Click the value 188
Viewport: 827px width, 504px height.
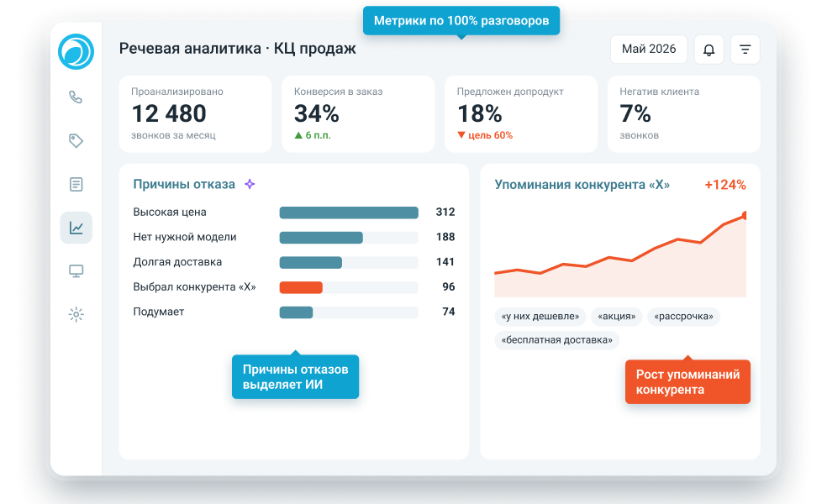click(x=445, y=237)
